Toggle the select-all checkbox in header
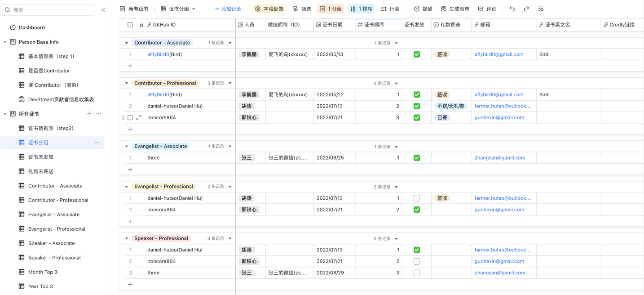Viewport: 644px width, 295px height. [130, 25]
